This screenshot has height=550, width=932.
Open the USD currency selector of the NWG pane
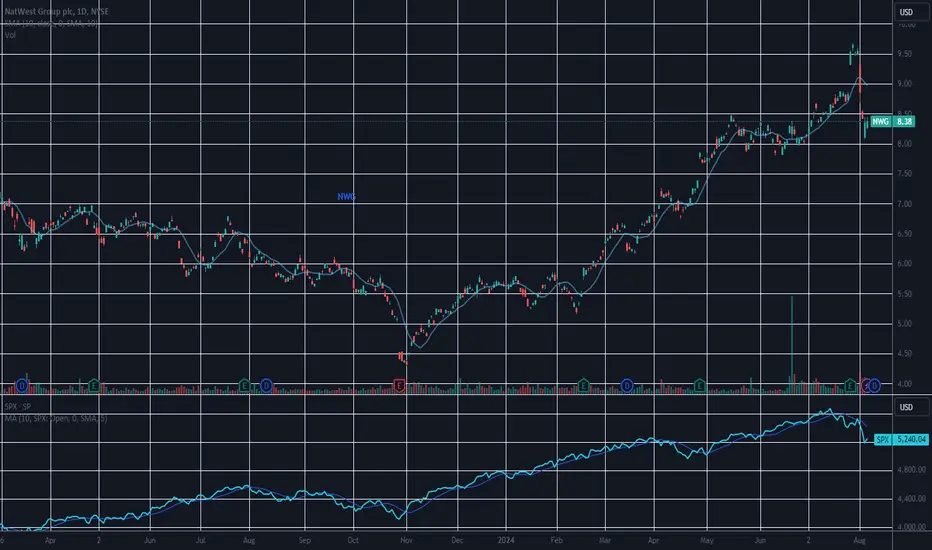[911, 12]
